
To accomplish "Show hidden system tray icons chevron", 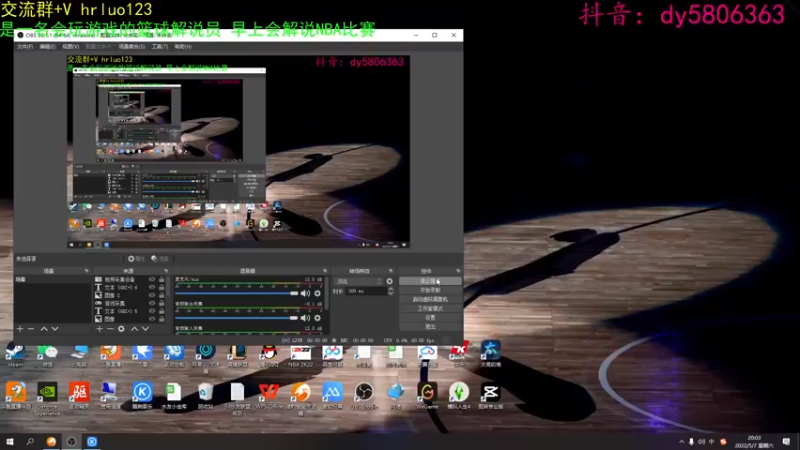I will click(x=682, y=442).
